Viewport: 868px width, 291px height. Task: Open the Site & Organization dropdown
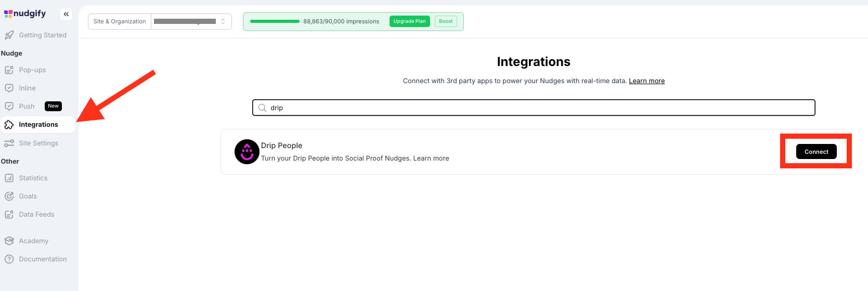click(x=191, y=21)
